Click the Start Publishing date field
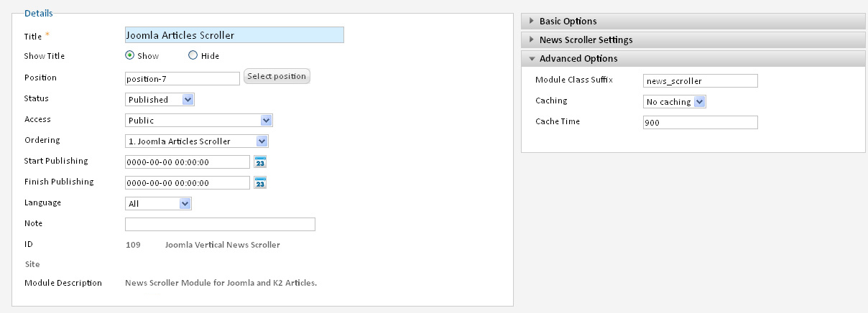 tap(188, 162)
